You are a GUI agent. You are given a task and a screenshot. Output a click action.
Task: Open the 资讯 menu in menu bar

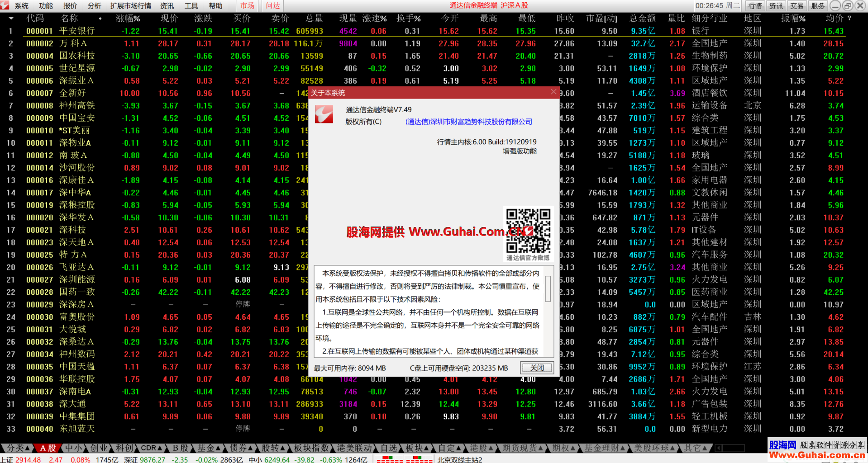167,6
